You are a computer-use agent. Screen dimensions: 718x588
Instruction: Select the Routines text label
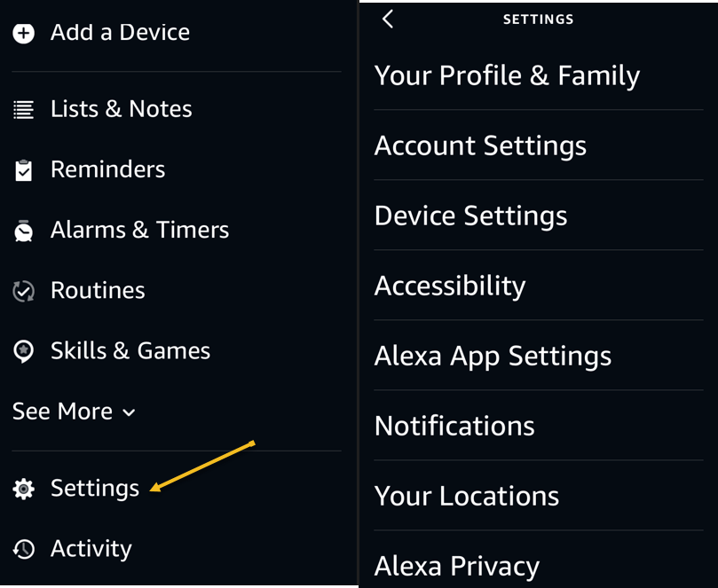98,290
